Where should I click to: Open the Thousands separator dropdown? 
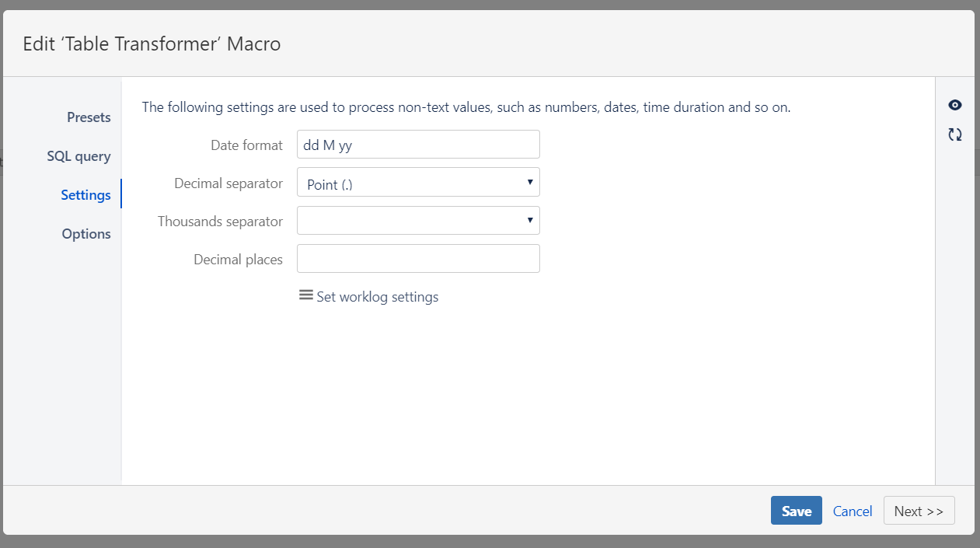point(418,220)
